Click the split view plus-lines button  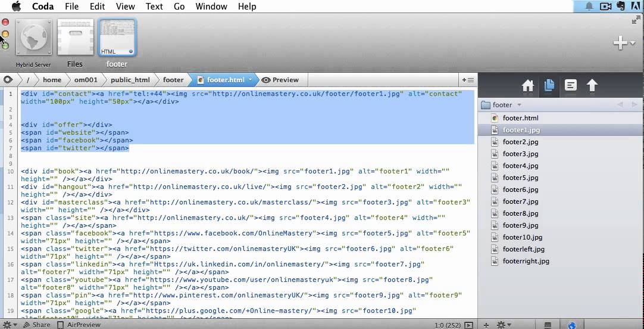468,80
